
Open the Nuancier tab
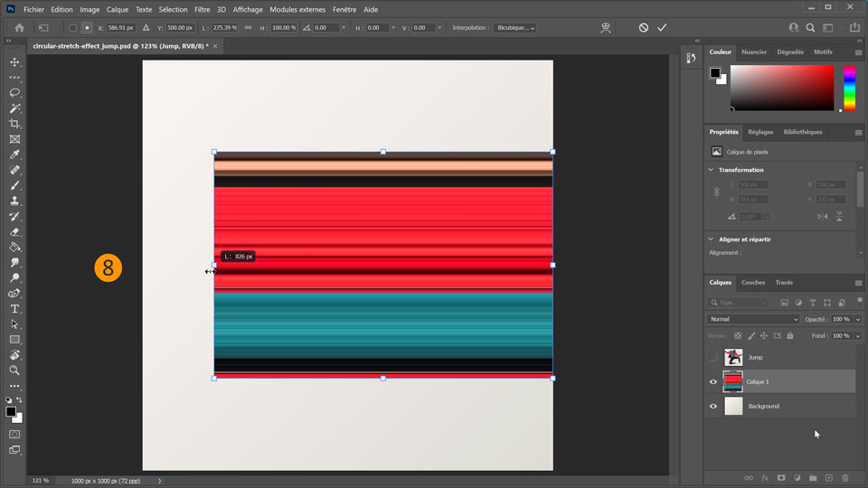(x=754, y=52)
